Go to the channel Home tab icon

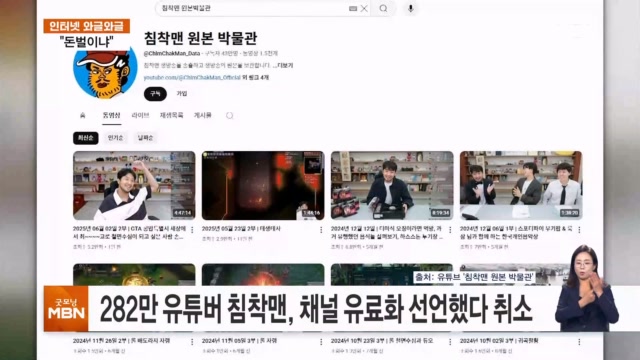(82, 116)
